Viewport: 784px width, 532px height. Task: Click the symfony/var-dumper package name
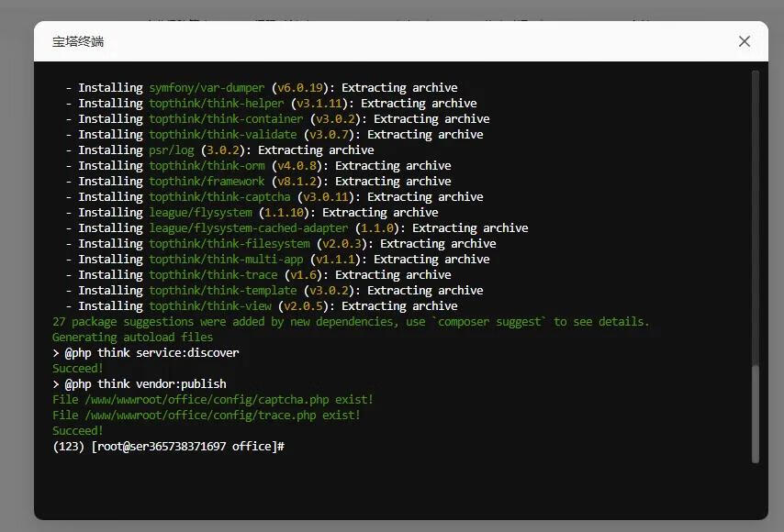[207, 87]
